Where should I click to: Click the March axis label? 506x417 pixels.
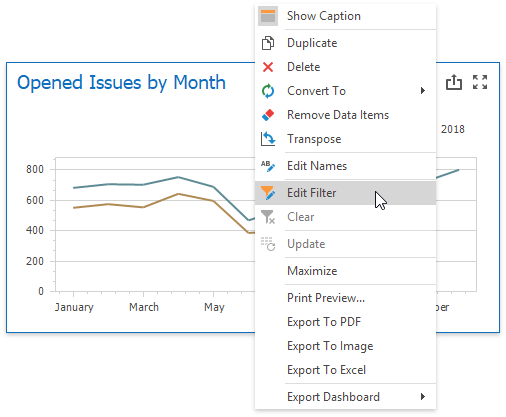144,307
